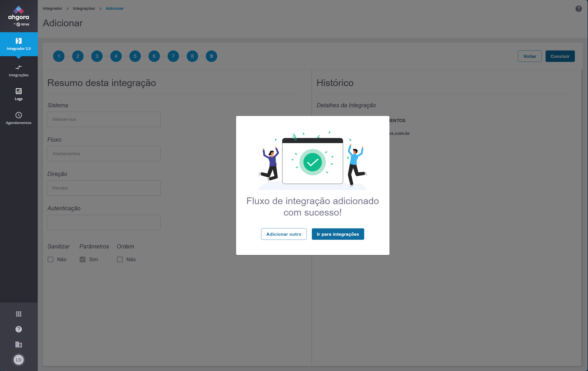588x371 pixels.
Task: Open the company building icon
Action: tap(18, 344)
